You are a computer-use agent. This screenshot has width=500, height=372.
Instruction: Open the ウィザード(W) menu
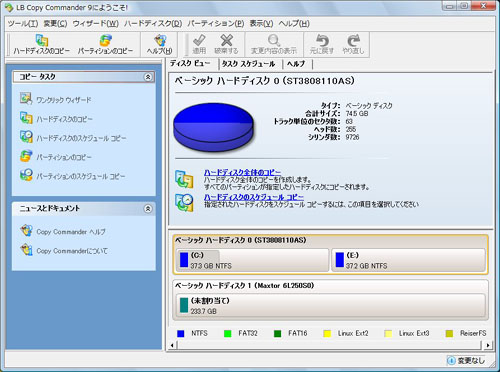(96, 23)
